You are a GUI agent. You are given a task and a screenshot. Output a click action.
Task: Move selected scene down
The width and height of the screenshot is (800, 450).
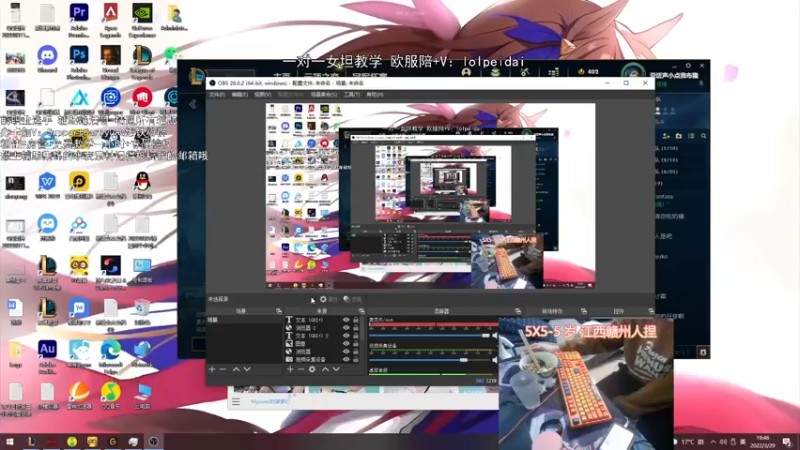[247, 369]
